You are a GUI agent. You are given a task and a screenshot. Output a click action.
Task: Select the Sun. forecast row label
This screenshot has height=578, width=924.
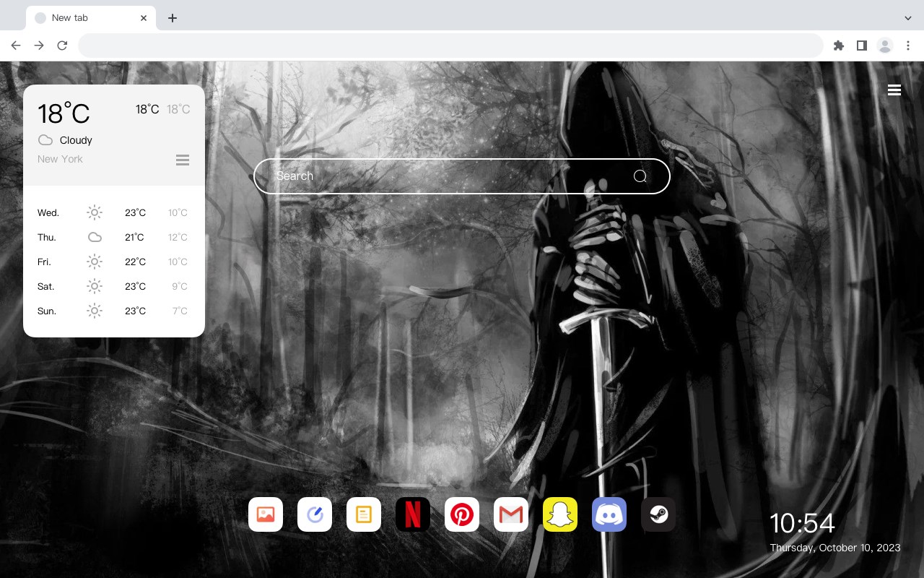47,311
